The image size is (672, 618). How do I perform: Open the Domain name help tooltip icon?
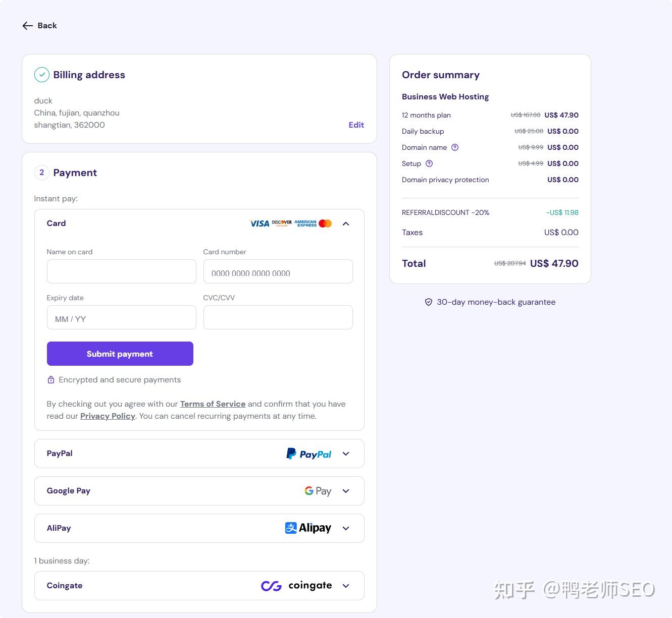tap(454, 147)
